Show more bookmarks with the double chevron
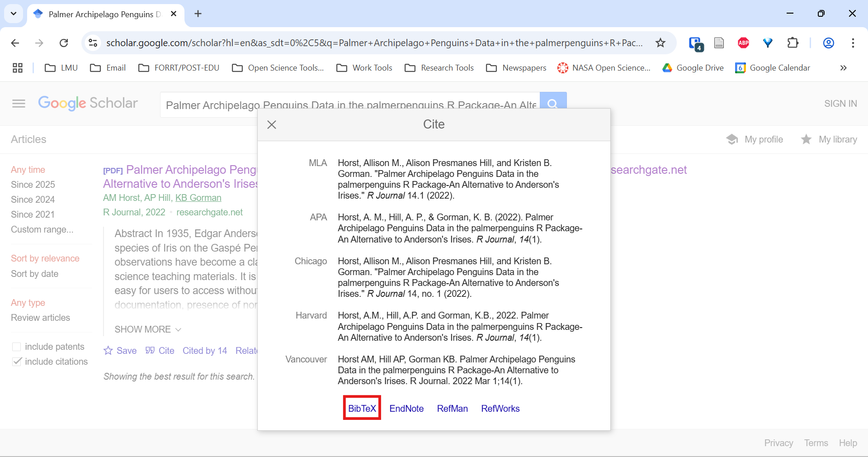The image size is (868, 457). 843,68
